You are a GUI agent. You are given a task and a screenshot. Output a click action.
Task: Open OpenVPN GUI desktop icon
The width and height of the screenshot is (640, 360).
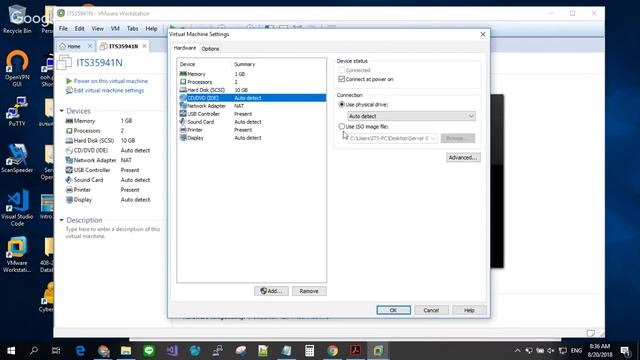17,68
